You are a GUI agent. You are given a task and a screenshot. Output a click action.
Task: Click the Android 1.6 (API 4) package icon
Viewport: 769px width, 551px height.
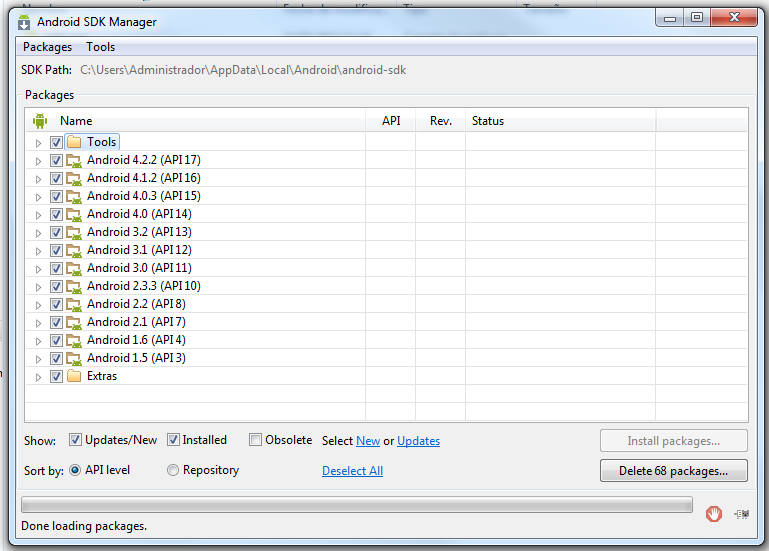click(x=74, y=341)
